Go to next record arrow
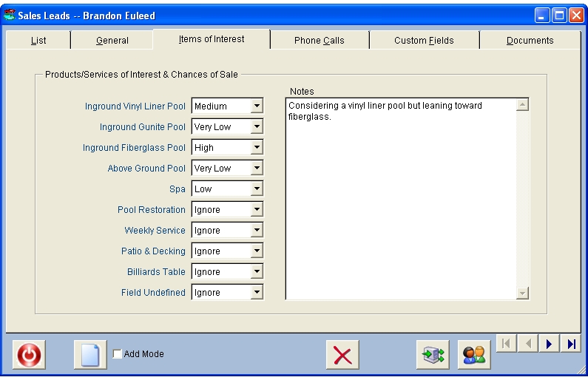The image size is (588, 380). click(550, 344)
